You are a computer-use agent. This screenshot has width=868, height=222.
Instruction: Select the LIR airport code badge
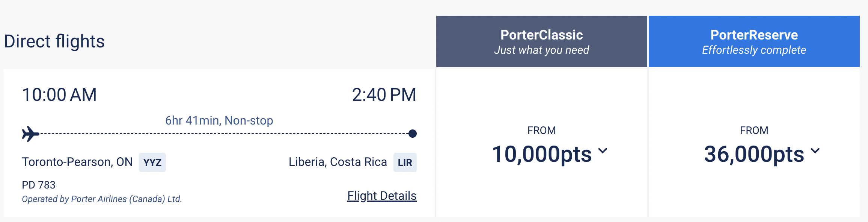tap(405, 162)
